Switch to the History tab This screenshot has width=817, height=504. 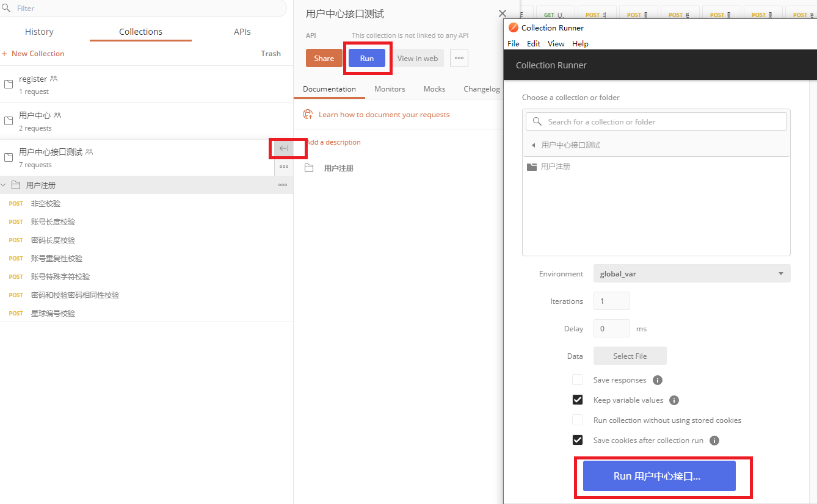coord(39,32)
